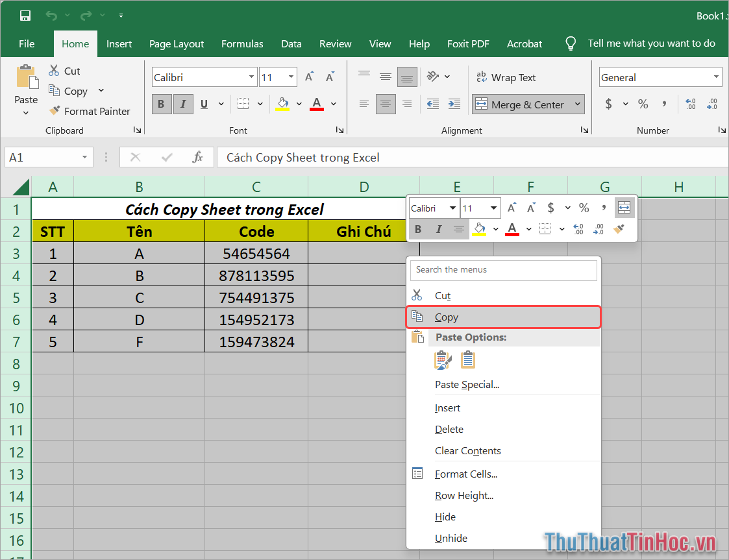Toggle Center alignment in the ribbon
729x560 pixels.
(386, 104)
